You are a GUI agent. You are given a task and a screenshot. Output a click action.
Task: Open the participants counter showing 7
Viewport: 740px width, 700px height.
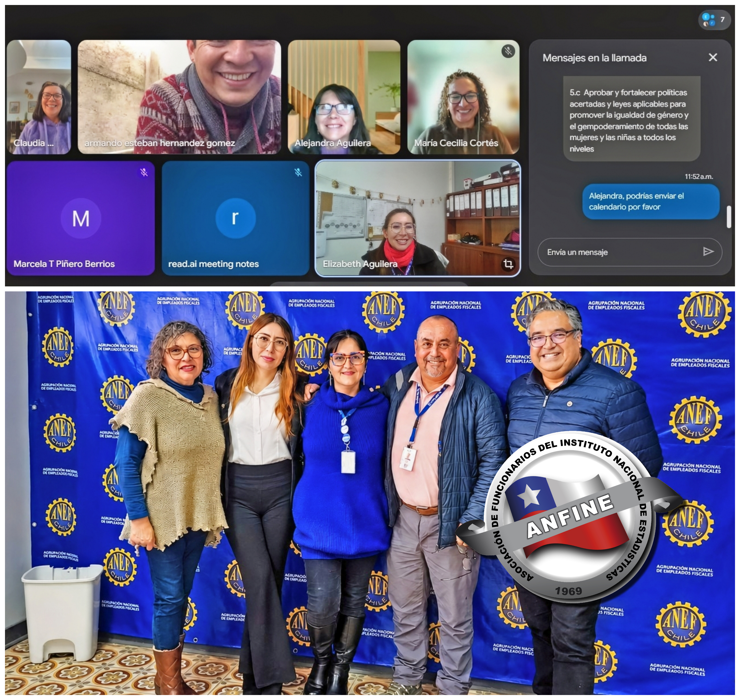[714, 20]
